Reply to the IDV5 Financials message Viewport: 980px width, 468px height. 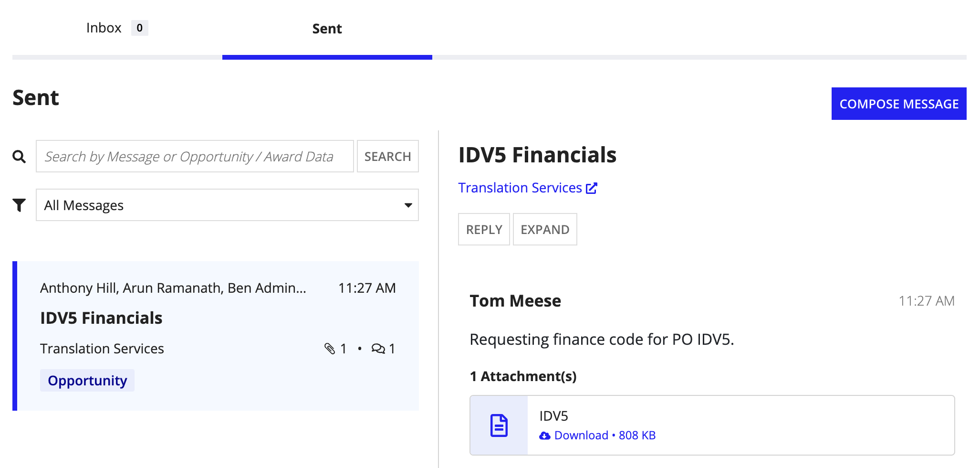pos(484,229)
